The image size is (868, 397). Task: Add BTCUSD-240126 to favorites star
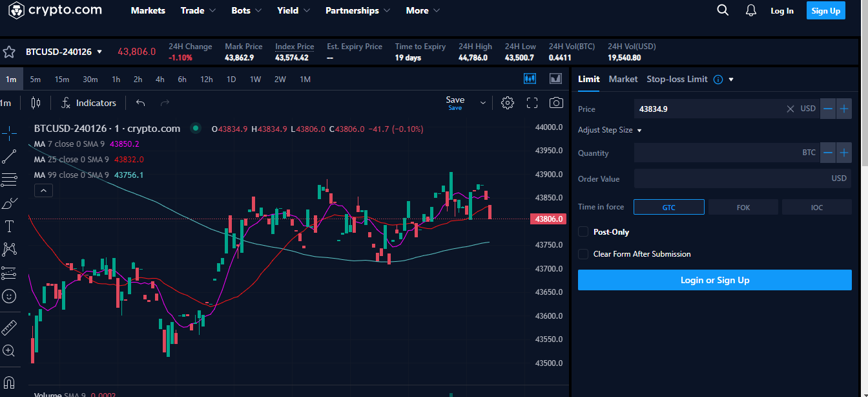pyautogui.click(x=9, y=52)
